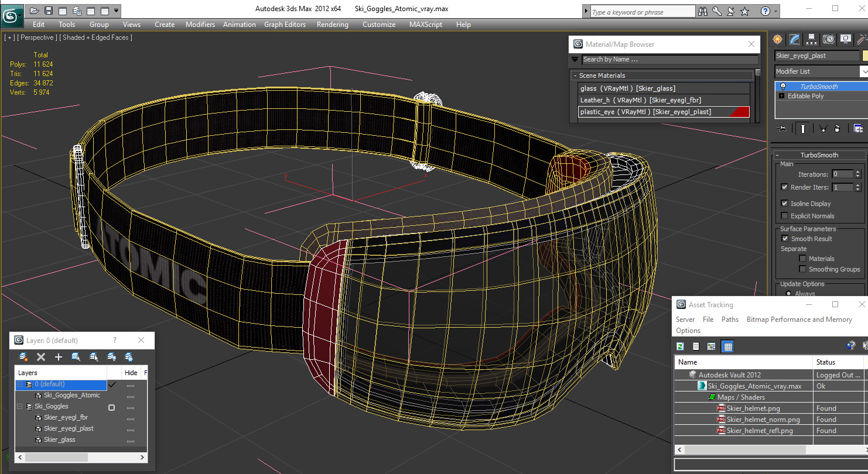Select Leather_h (VRayMtl) scene material

click(x=664, y=100)
